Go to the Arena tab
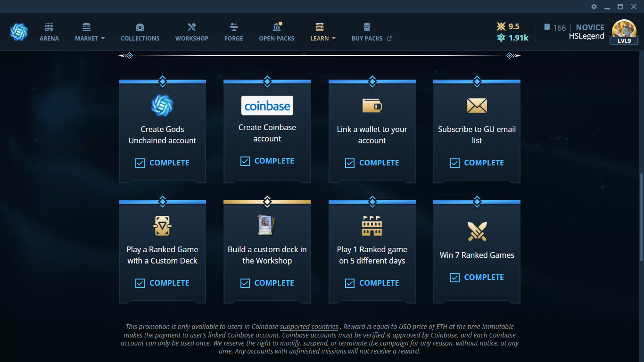Image resolution: width=644 pixels, height=362 pixels. click(x=50, y=39)
